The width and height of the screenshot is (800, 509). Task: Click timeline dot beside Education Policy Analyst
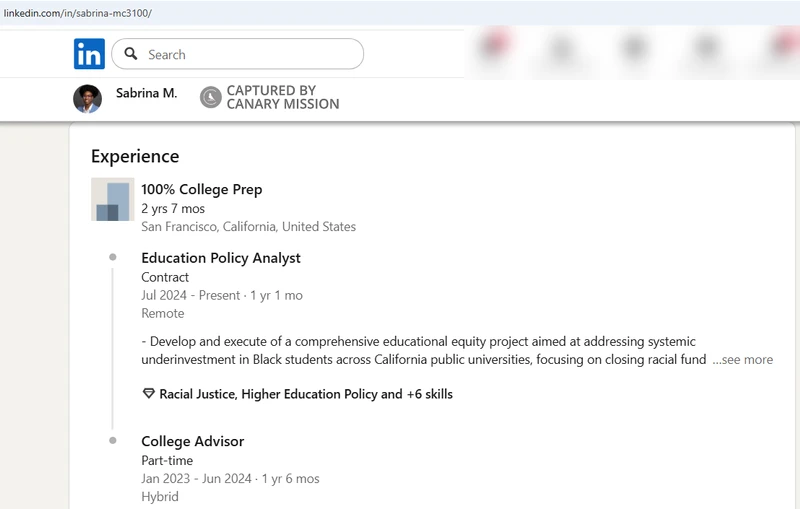click(113, 257)
